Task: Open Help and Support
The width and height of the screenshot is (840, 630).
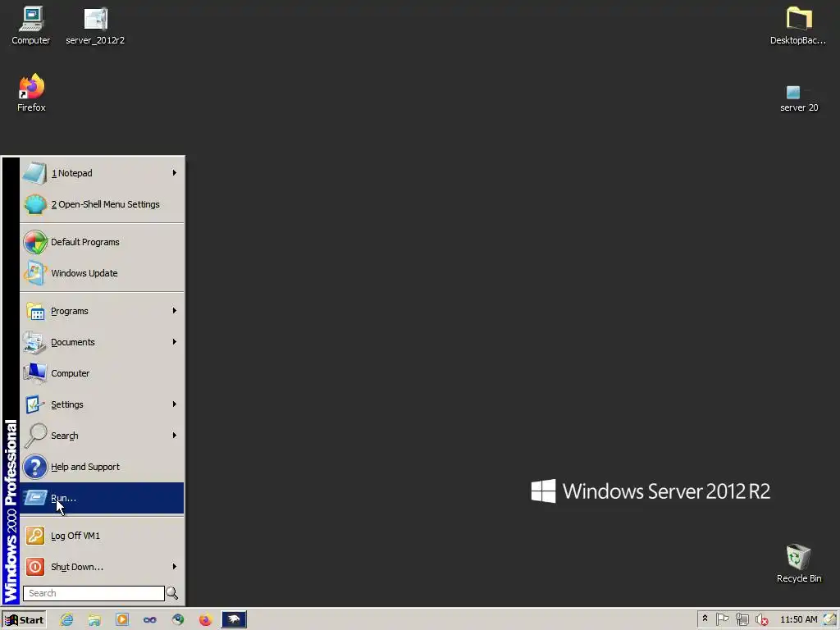Action: click(102, 467)
